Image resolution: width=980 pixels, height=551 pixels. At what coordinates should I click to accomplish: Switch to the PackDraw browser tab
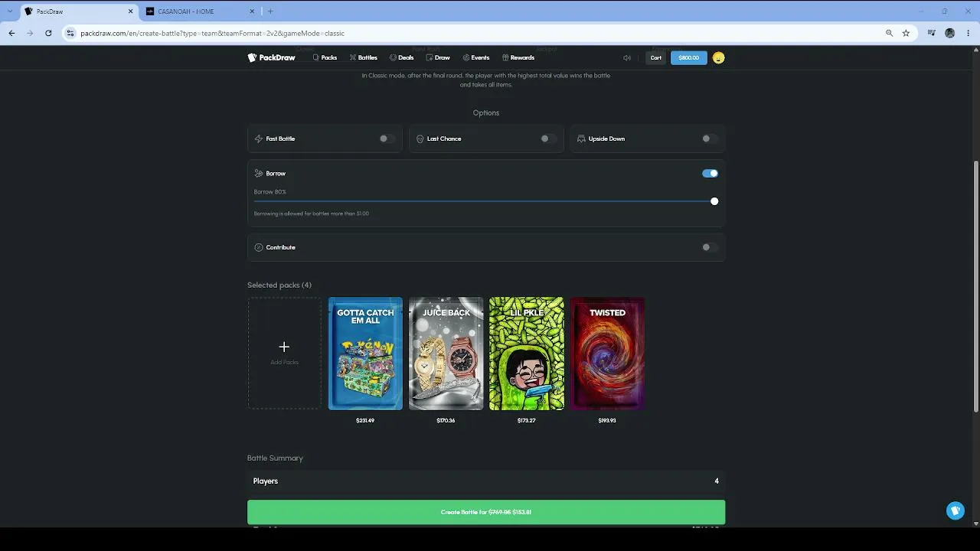[79, 11]
